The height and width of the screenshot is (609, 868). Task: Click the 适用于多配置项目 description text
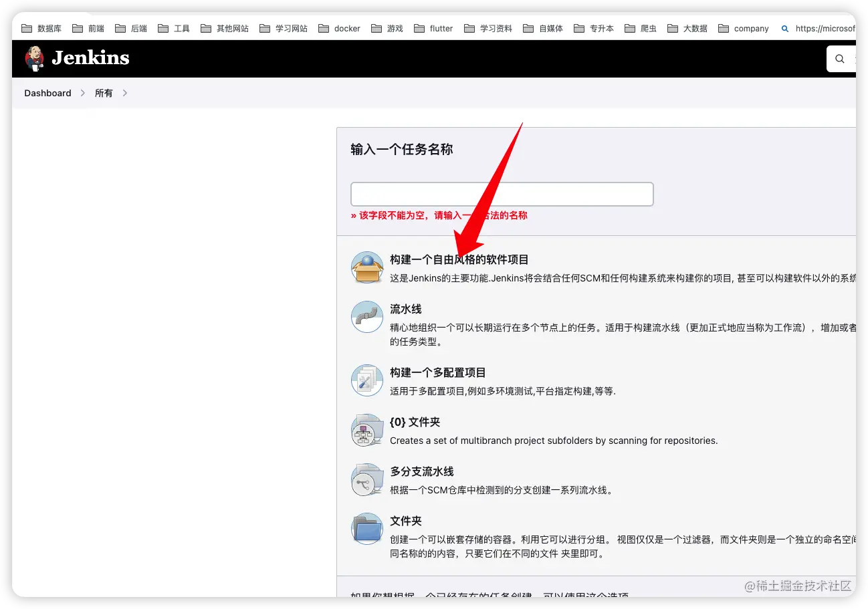click(x=503, y=391)
